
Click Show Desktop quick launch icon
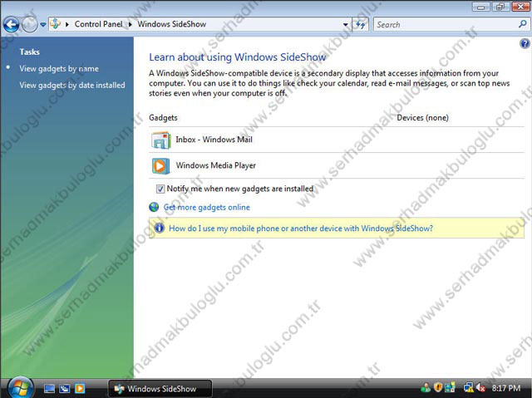(49, 388)
